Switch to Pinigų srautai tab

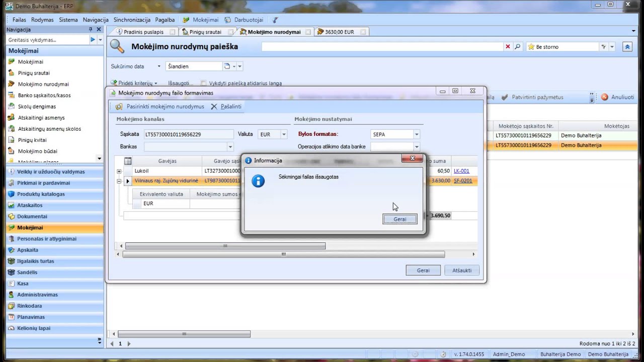pyautogui.click(x=205, y=32)
